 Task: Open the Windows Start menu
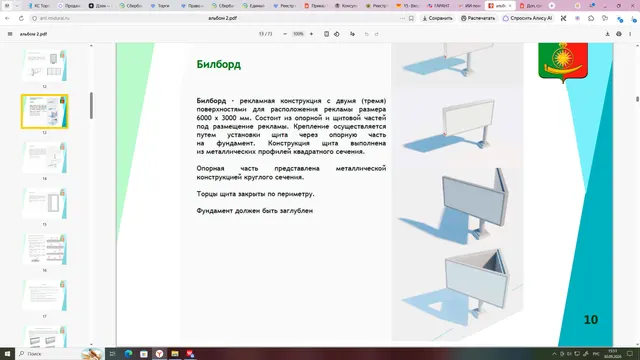tap(7, 353)
